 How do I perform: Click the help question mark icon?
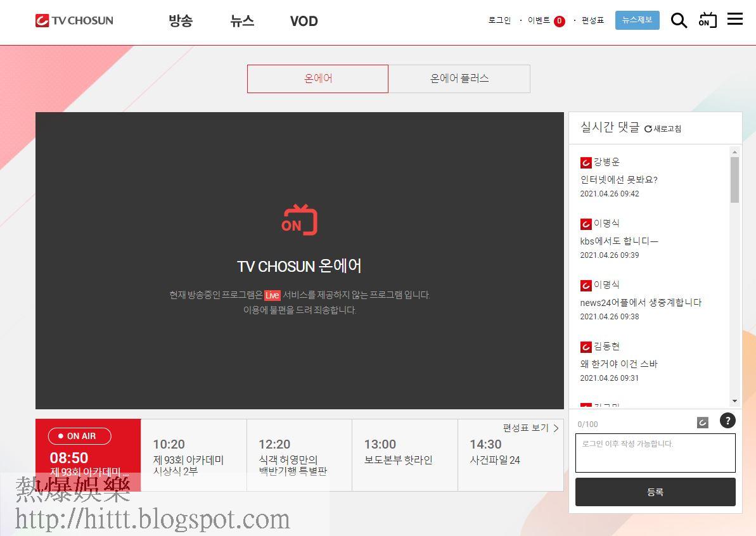click(x=727, y=421)
